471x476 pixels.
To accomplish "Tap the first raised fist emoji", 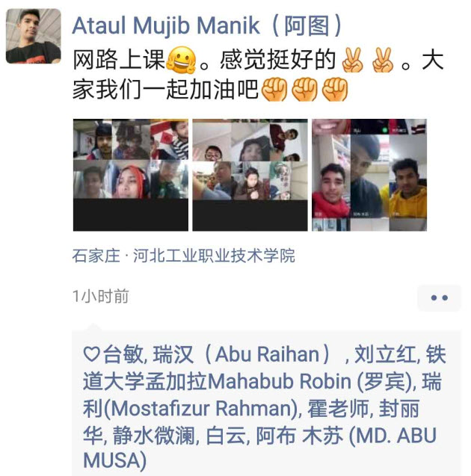I will point(274,90).
